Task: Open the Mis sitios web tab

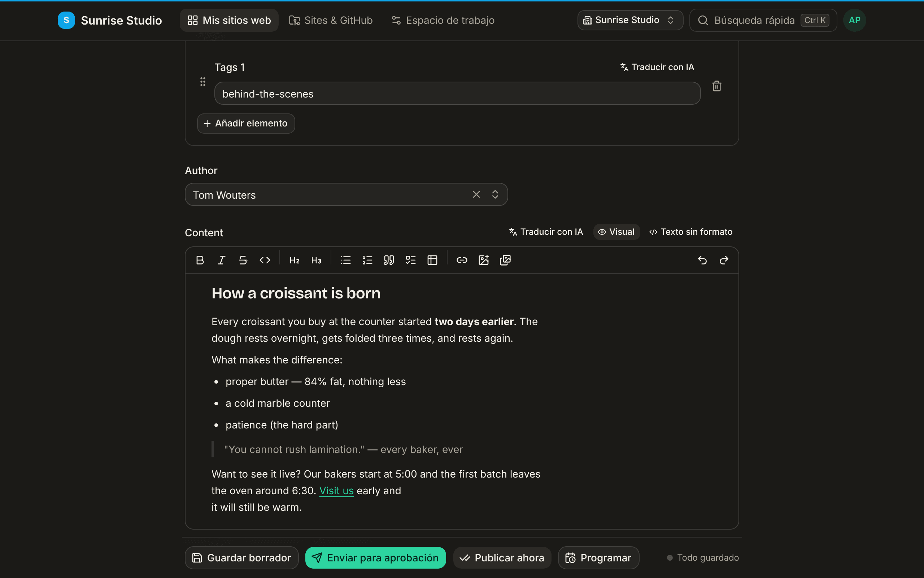Action: [x=229, y=20]
